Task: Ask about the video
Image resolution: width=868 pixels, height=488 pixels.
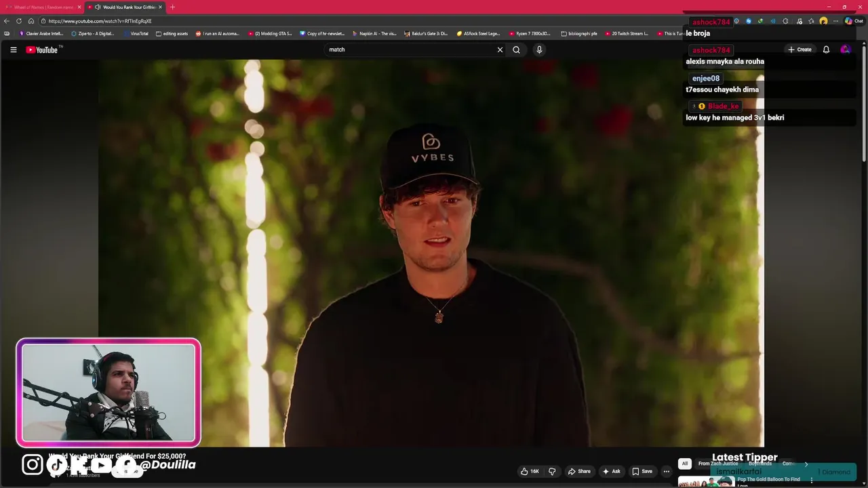Action: tap(611, 471)
